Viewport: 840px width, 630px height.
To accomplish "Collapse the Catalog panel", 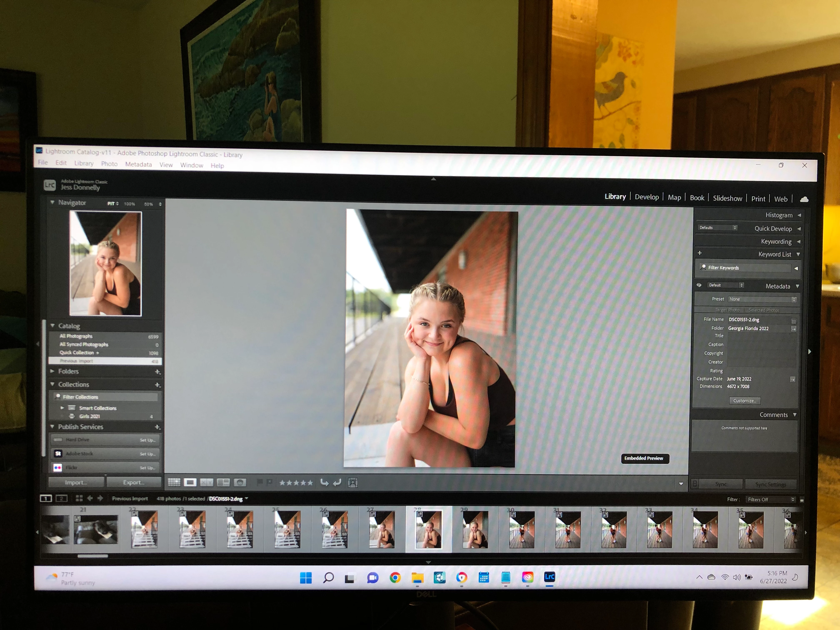I will pos(53,325).
